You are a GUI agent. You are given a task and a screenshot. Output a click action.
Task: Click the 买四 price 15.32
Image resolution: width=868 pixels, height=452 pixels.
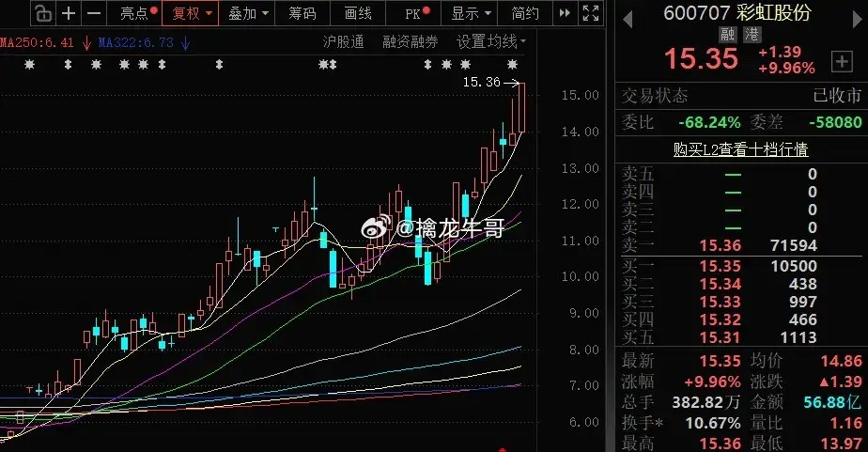pos(720,320)
